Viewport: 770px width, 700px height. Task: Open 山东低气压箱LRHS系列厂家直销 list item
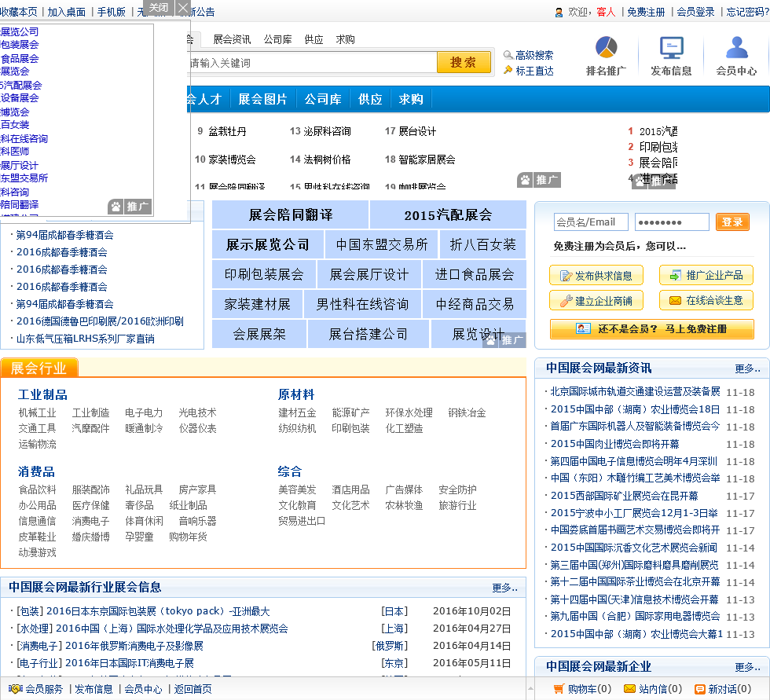(x=86, y=339)
